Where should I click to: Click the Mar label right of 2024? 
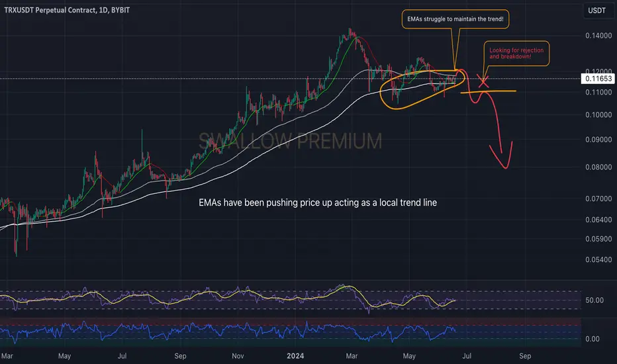(x=352, y=356)
